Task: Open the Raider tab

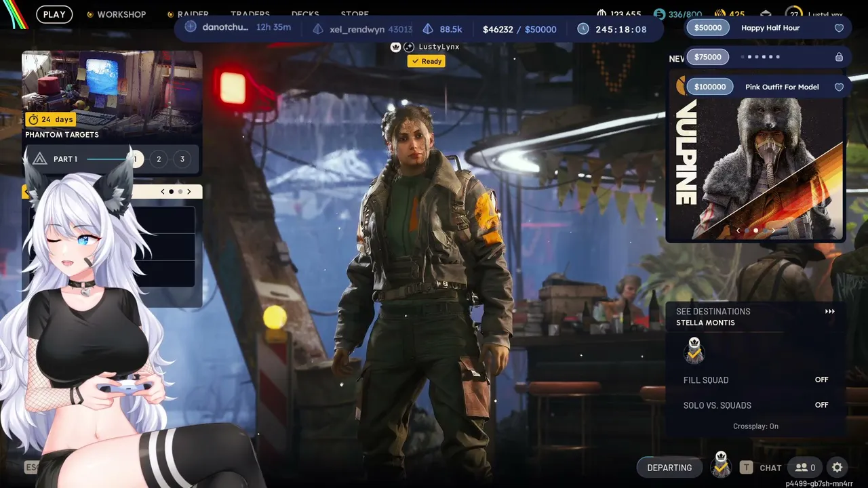Action: [x=193, y=14]
